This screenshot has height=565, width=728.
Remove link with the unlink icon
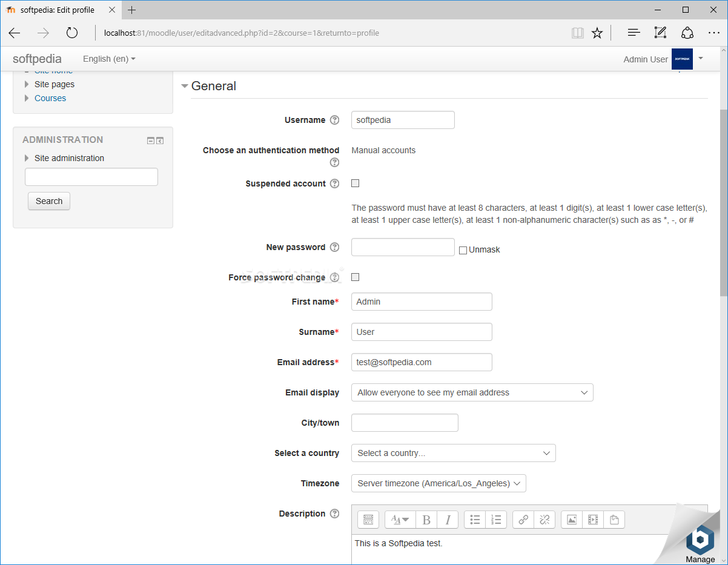544,520
